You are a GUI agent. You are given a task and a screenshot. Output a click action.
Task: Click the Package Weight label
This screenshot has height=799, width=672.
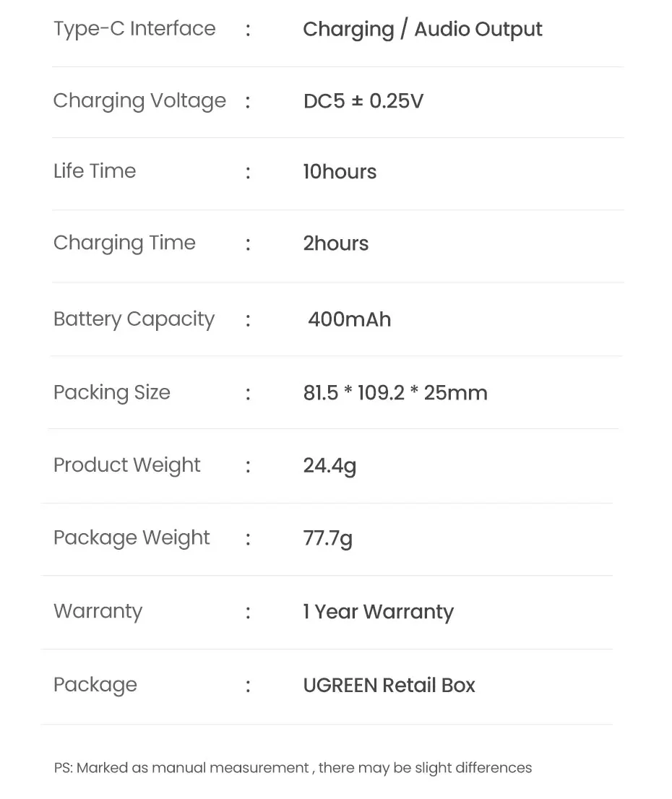pyautogui.click(x=132, y=538)
